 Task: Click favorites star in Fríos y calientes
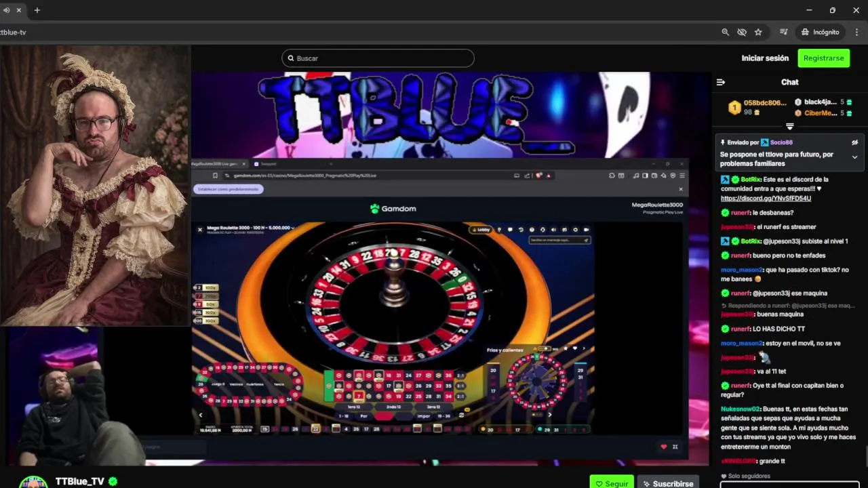tap(566, 348)
